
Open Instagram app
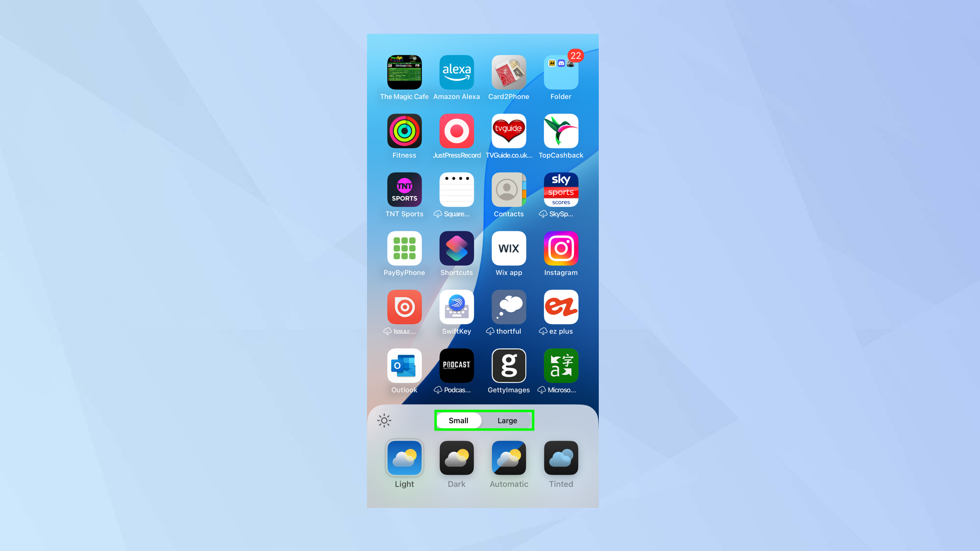click(x=561, y=248)
